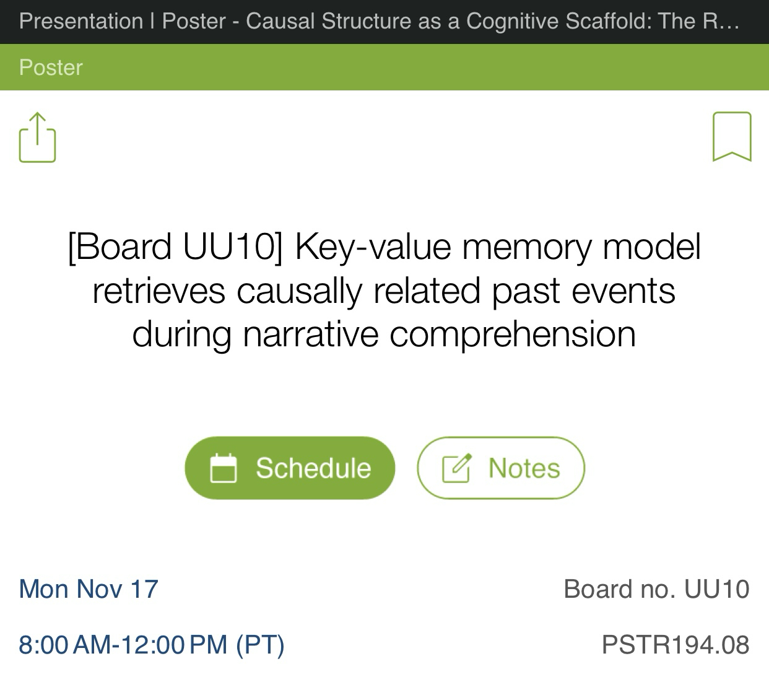The image size is (769, 700).
Task: Select the Board no. UU10 text
Action: point(656,589)
